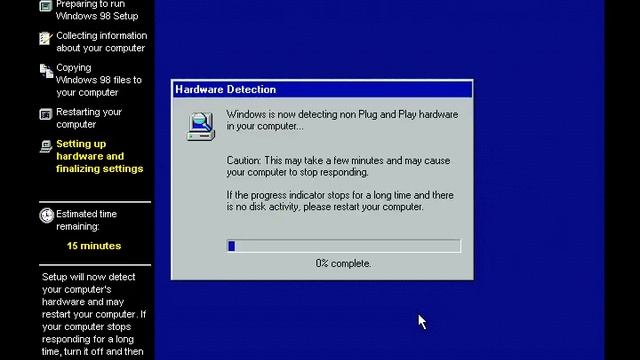Click the Estimated time clock icon
This screenshot has width=640, height=360.
[47, 216]
